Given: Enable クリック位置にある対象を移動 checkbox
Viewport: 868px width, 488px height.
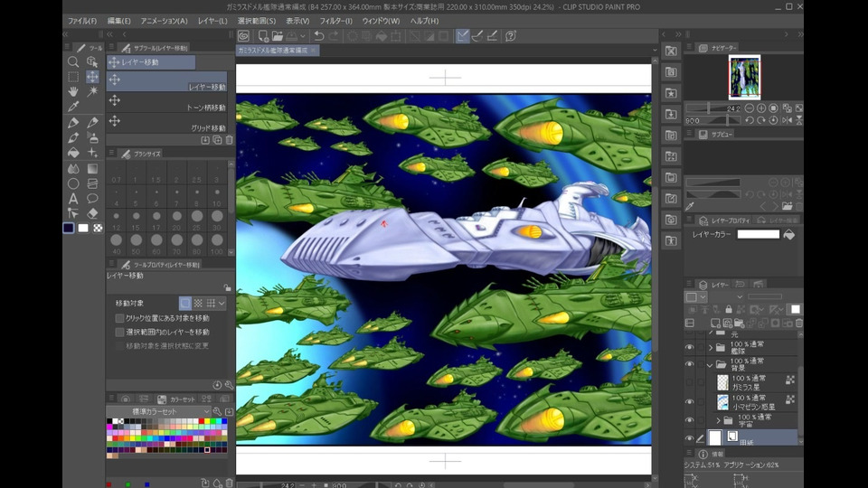Looking at the screenshot, I should pos(119,318).
